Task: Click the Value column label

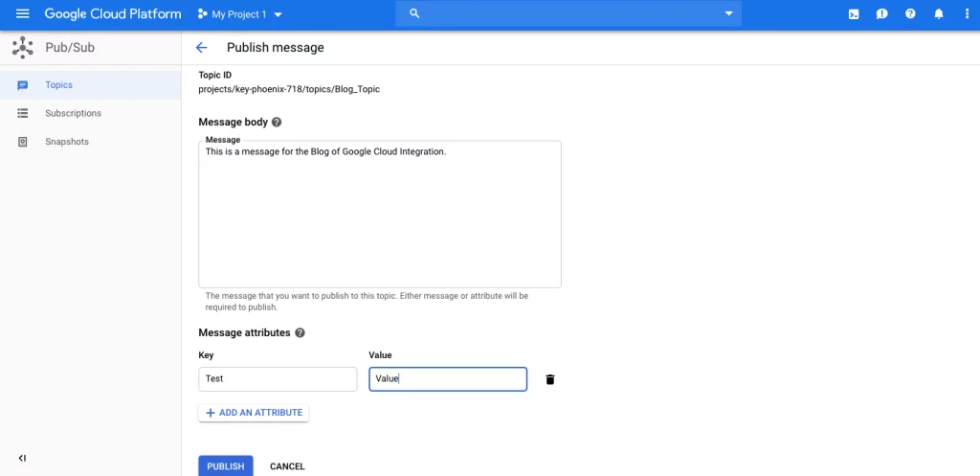Action: 380,355
